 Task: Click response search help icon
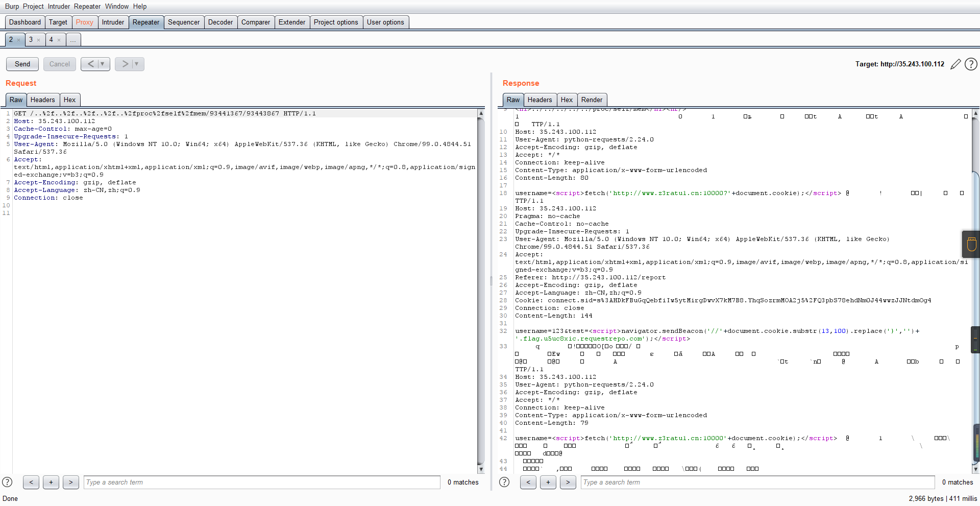pyautogui.click(x=504, y=482)
